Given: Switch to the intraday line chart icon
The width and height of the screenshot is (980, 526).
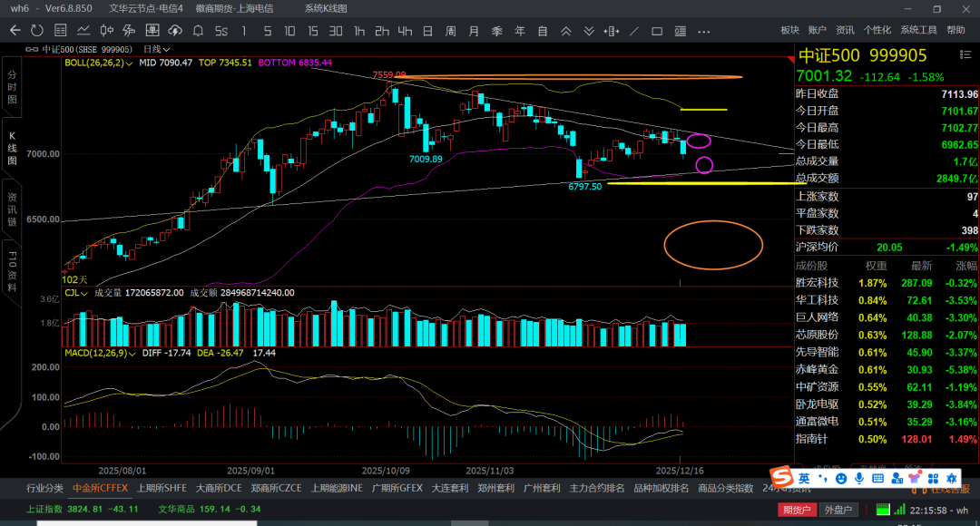Looking at the screenshot, I should click(83, 31).
